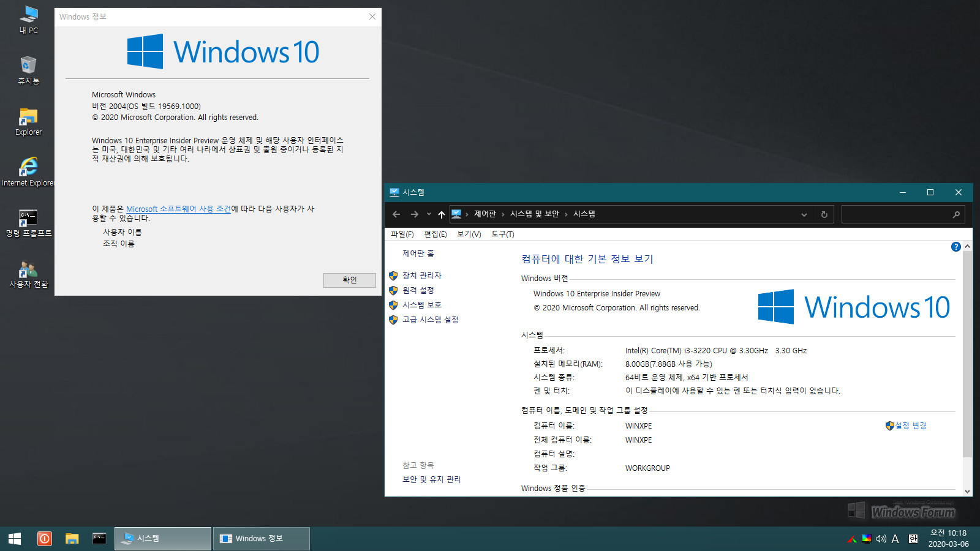Viewport: 980px width, 551px height.
Task: Refresh the 시스템 control panel page
Action: coord(824,214)
